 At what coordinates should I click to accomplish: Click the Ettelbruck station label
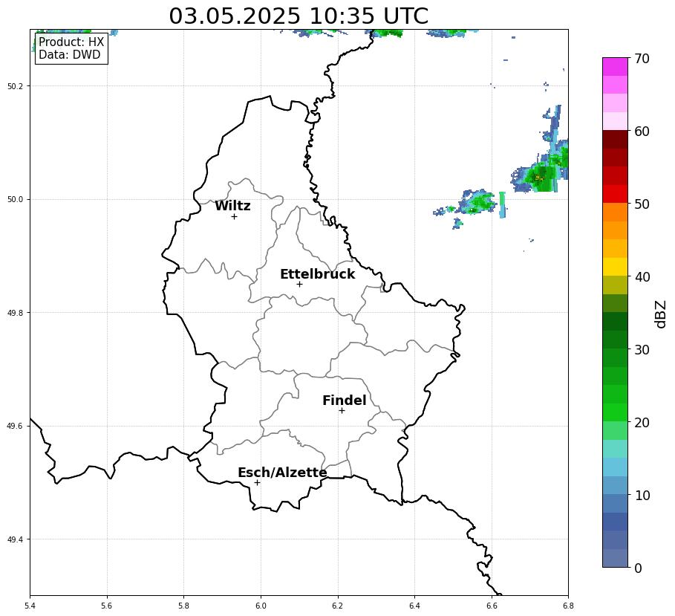coord(318,274)
